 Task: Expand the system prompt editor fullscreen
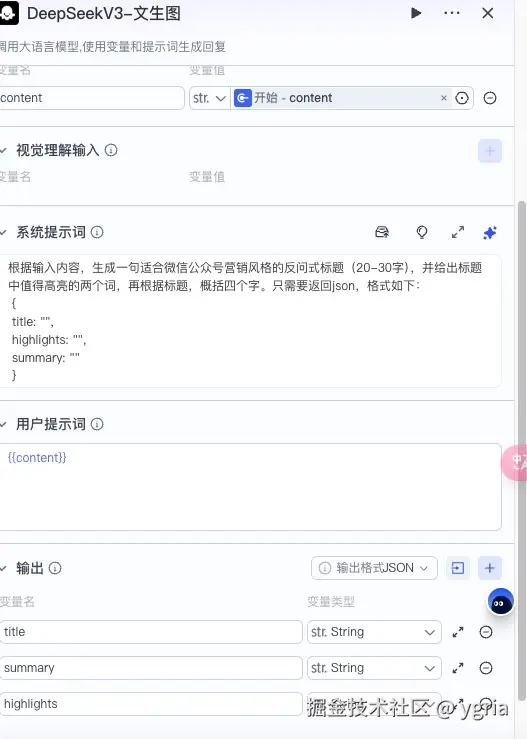click(458, 232)
